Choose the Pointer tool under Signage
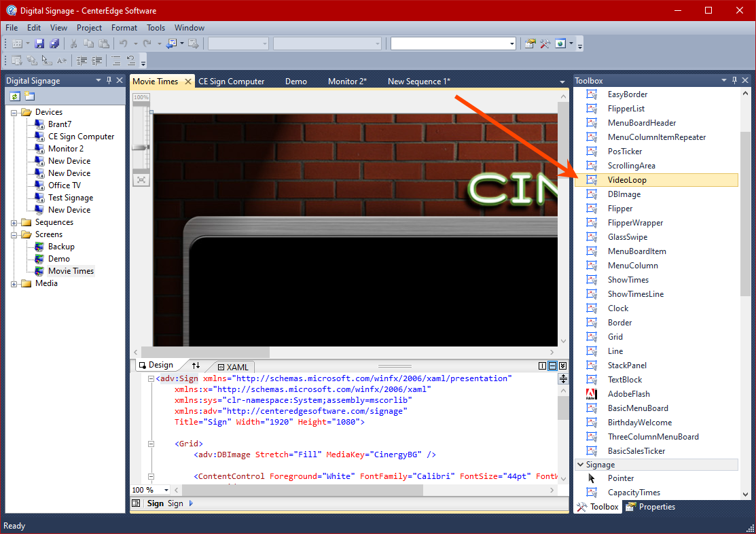This screenshot has width=756, height=534. tap(621, 478)
